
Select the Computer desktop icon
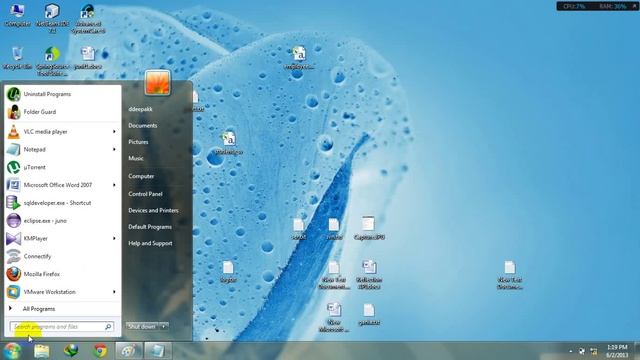tap(17, 16)
